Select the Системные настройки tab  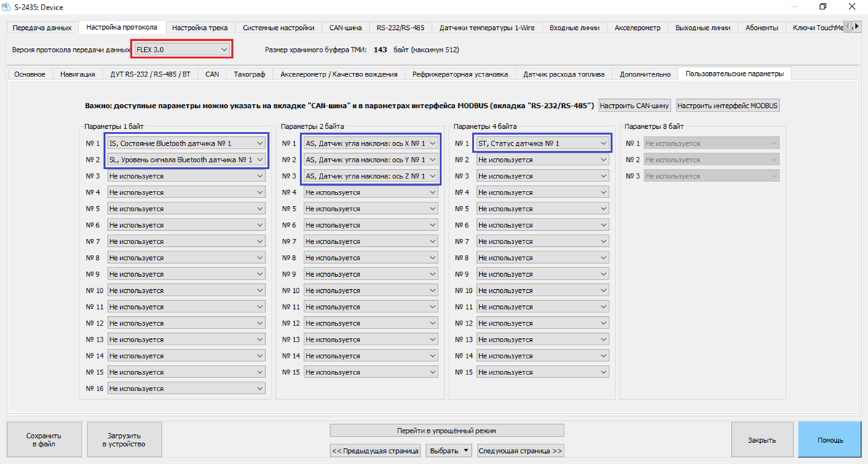pyautogui.click(x=278, y=28)
